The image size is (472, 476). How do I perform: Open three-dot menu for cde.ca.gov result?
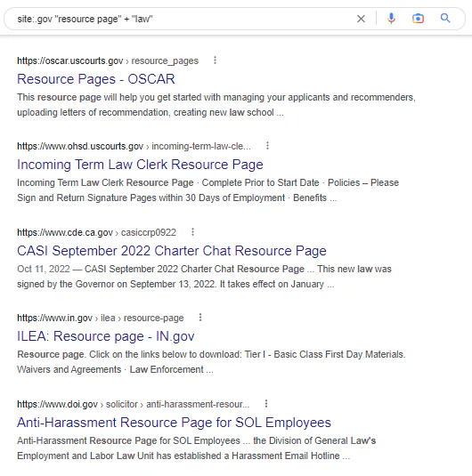tap(192, 232)
